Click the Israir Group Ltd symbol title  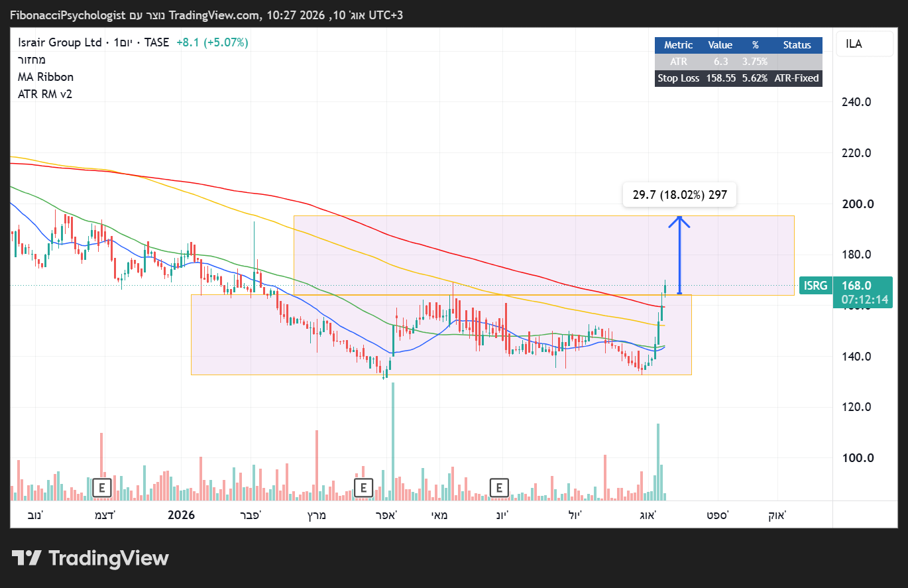pyautogui.click(x=60, y=42)
